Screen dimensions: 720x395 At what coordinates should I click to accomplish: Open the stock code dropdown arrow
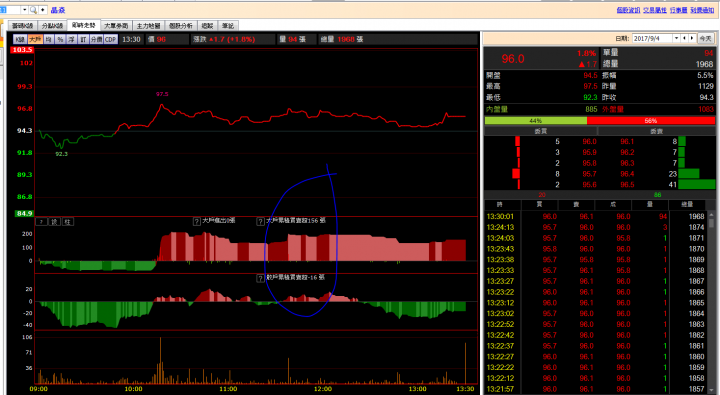(x=24, y=10)
